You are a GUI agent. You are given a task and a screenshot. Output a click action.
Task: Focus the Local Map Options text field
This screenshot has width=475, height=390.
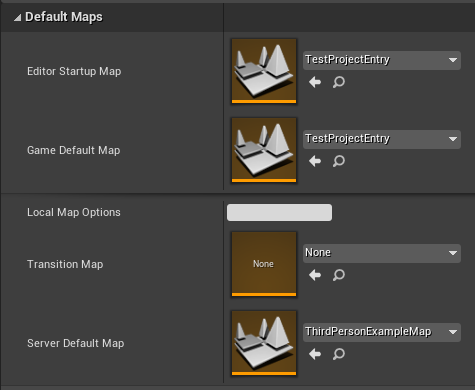[279, 212]
